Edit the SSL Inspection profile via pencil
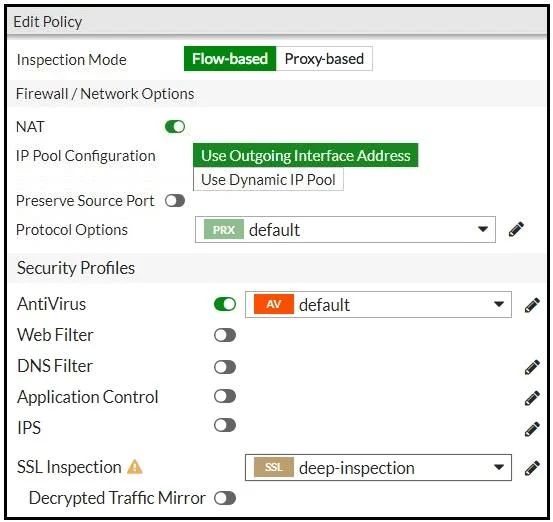This screenshot has height=522, width=553. click(532, 468)
